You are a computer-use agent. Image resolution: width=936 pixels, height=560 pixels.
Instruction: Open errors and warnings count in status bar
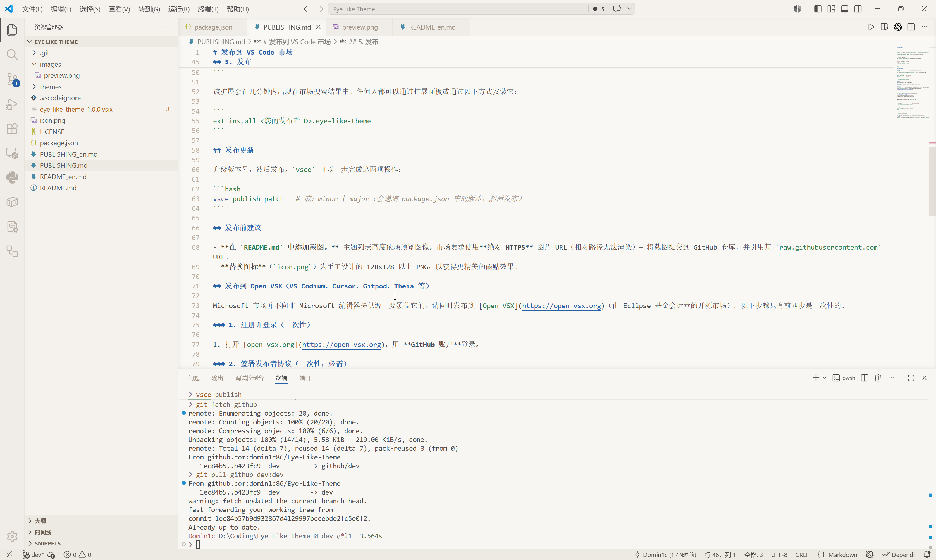point(78,554)
